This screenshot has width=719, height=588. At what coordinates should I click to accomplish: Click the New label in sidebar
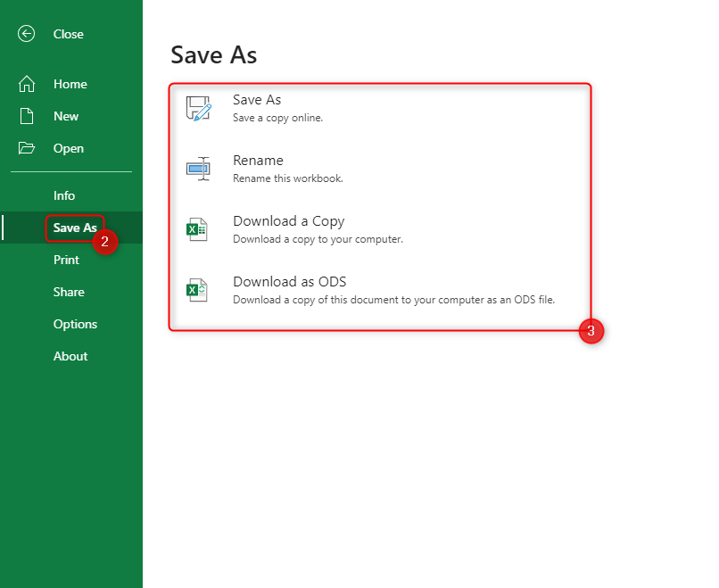coord(66,116)
